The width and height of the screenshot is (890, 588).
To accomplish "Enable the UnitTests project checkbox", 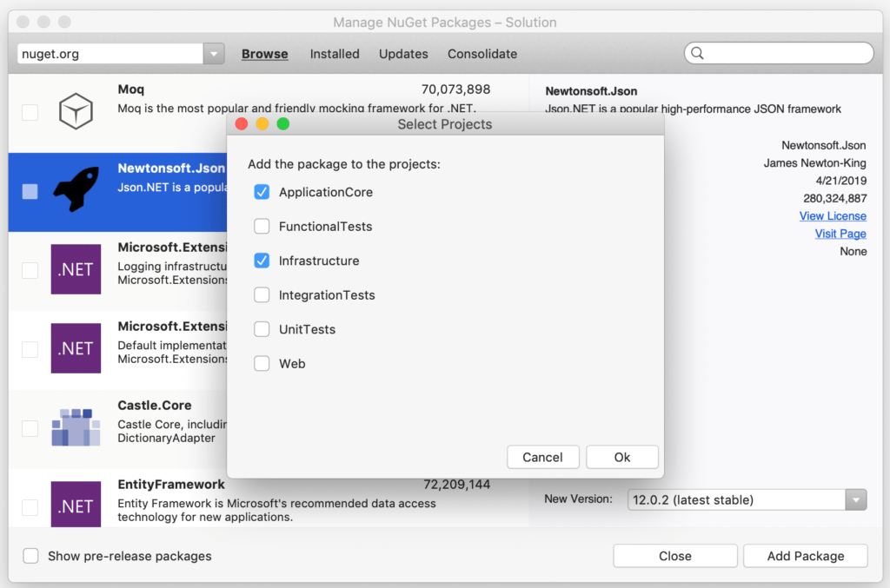I will [x=261, y=329].
